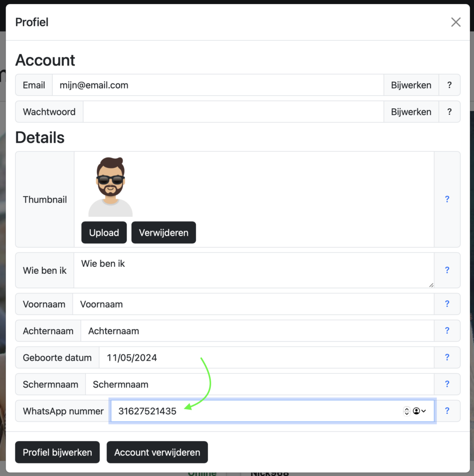Click the Profiel bijwerken button
This screenshot has width=474, height=476.
[x=57, y=452]
